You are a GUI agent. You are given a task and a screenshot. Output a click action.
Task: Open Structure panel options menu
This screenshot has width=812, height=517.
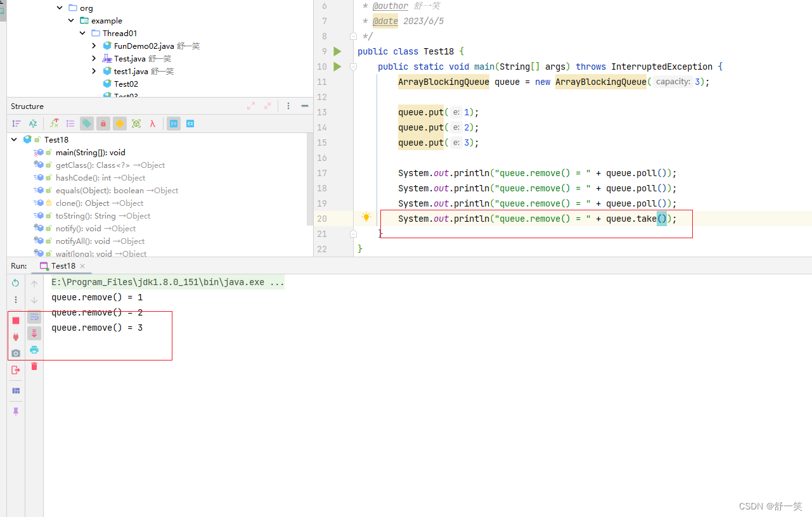coord(288,106)
